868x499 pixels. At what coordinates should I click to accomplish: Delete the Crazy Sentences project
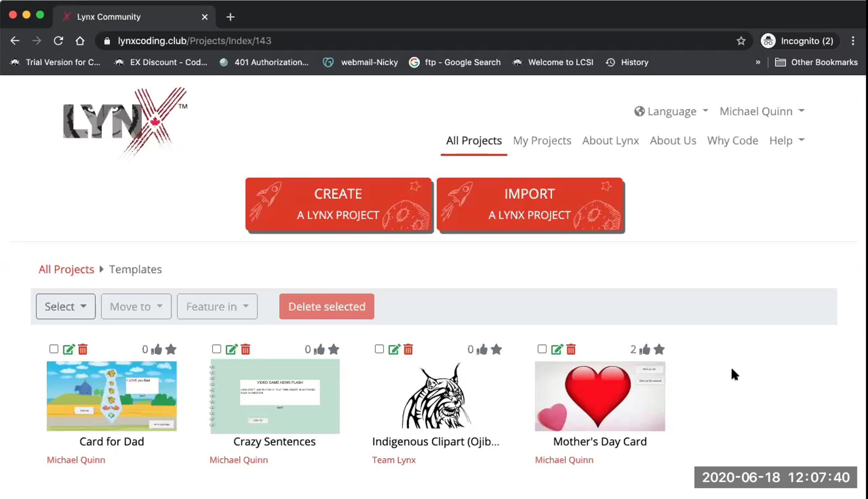click(x=246, y=349)
